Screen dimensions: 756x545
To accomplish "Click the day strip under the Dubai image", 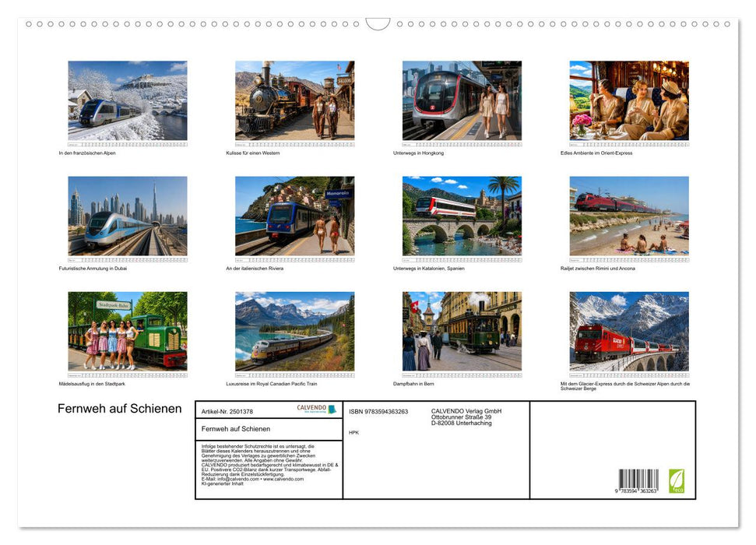I will pyautogui.click(x=127, y=260).
